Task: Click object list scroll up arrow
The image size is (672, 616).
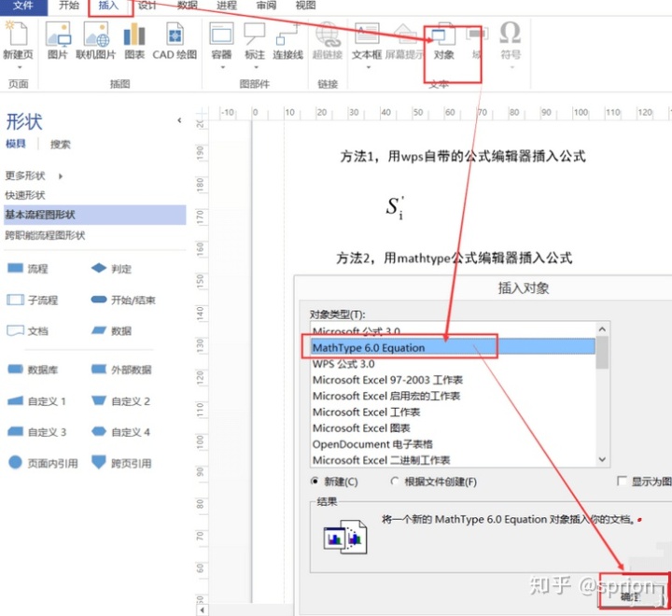Action: point(602,329)
